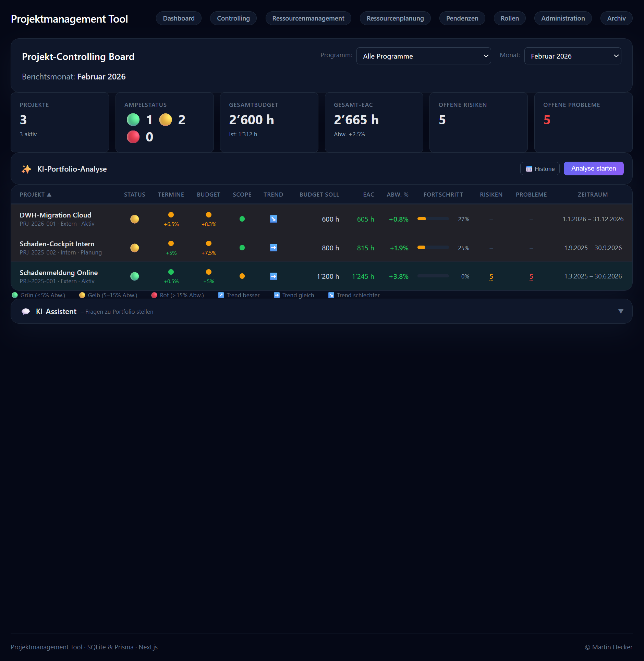Click status light of DWH-Migration Cloud
This screenshot has height=661, width=644.
pyautogui.click(x=135, y=219)
